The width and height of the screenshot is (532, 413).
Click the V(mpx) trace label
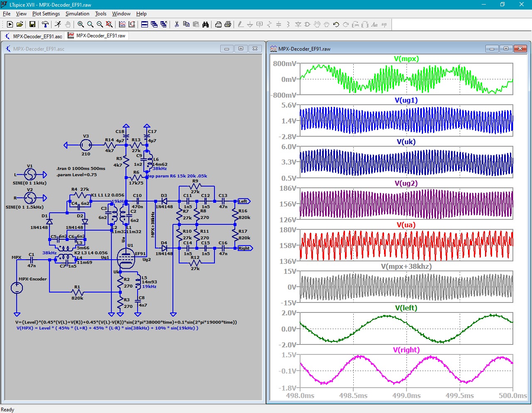(x=406, y=59)
